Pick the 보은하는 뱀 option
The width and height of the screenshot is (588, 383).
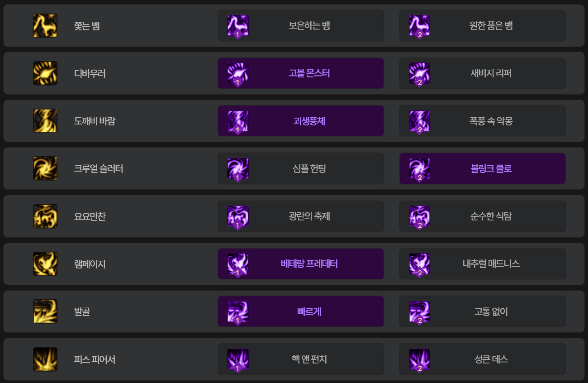pos(301,25)
